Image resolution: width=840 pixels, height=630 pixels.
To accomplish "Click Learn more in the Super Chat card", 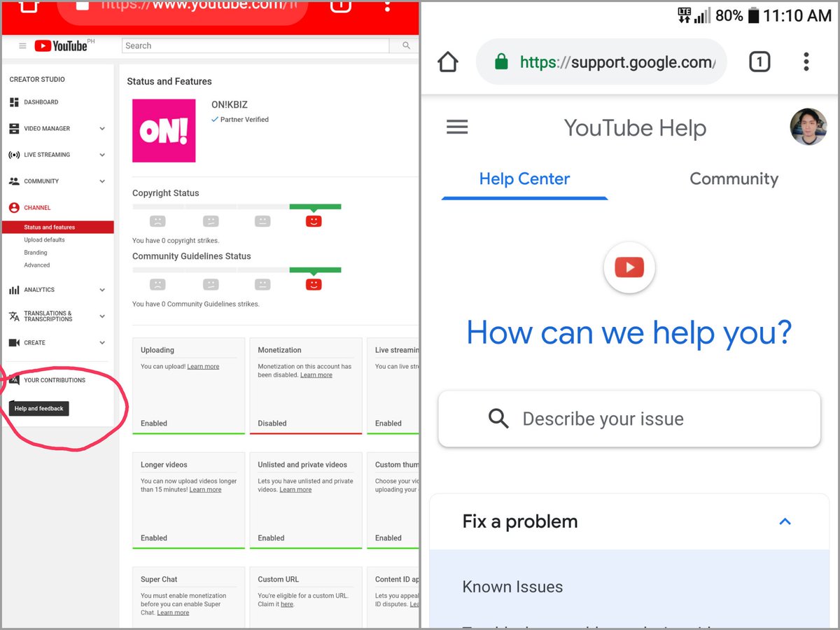I will [173, 613].
